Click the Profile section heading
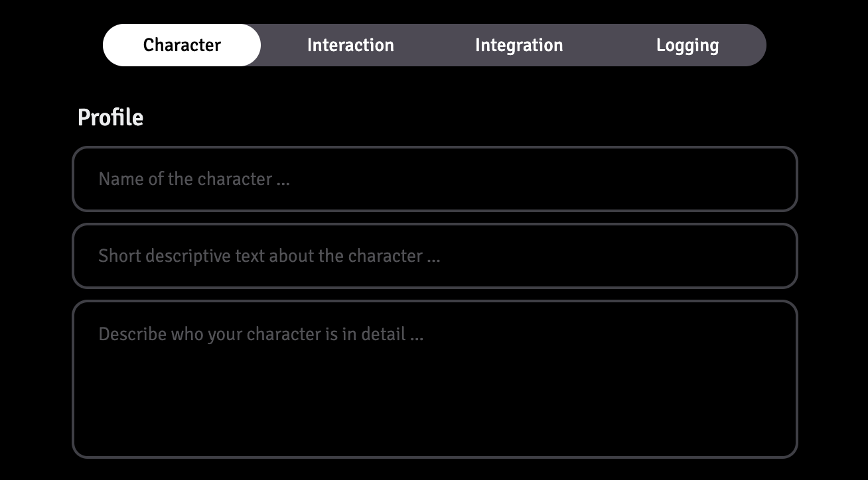The image size is (868, 480). coord(110,117)
